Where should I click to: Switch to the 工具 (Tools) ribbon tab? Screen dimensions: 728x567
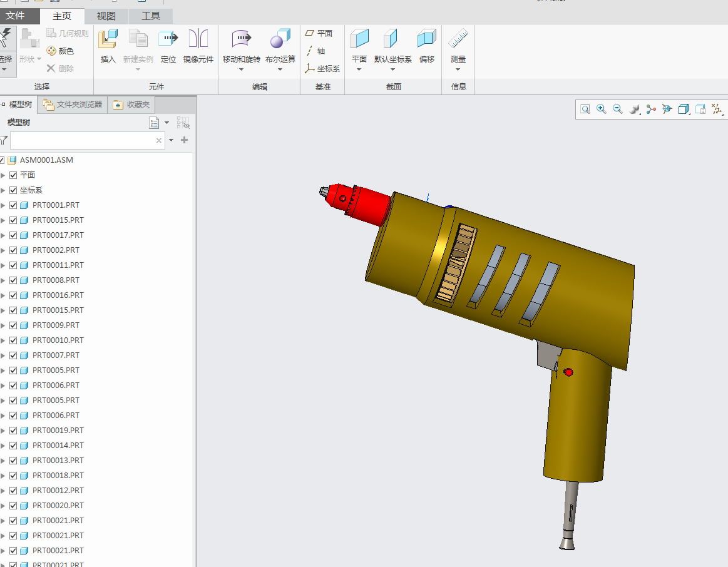(150, 16)
